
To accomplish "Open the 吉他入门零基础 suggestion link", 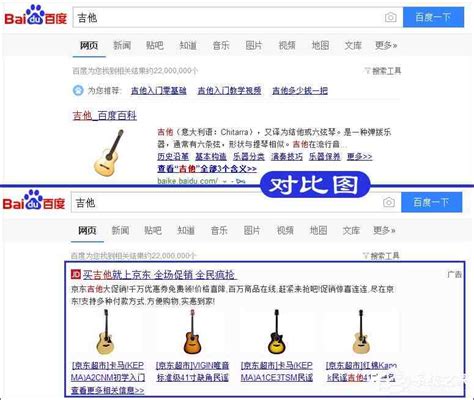I will click(159, 90).
